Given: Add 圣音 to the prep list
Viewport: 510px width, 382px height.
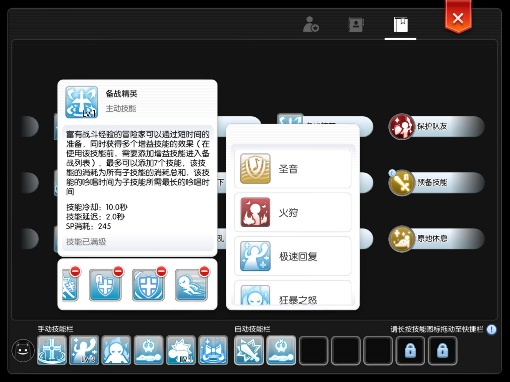Looking at the screenshot, I should pos(293,169).
